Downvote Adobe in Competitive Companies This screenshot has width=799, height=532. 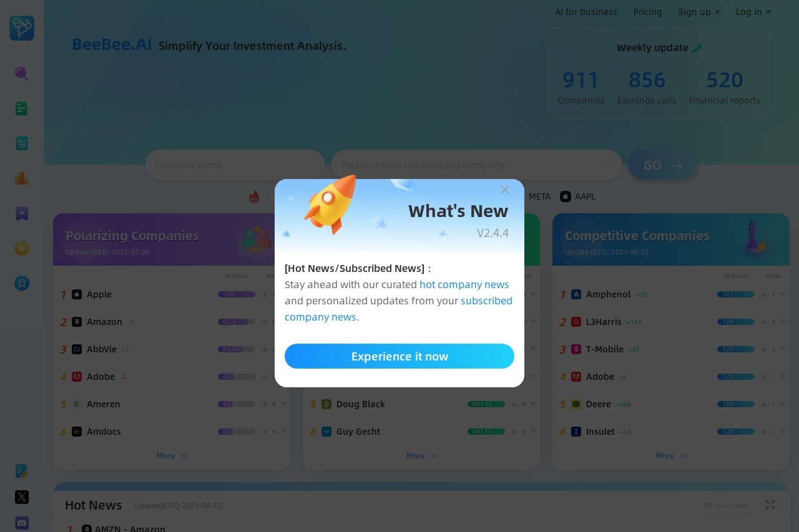point(783,377)
